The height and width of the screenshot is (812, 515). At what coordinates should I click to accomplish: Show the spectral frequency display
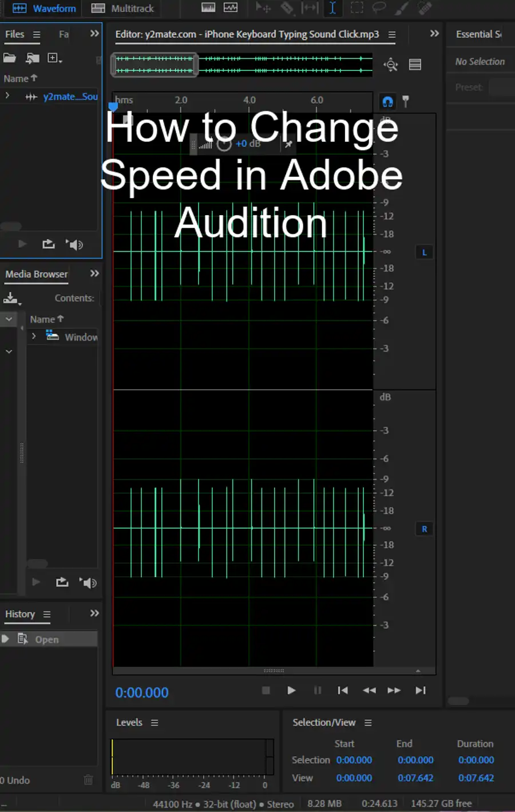tap(209, 8)
